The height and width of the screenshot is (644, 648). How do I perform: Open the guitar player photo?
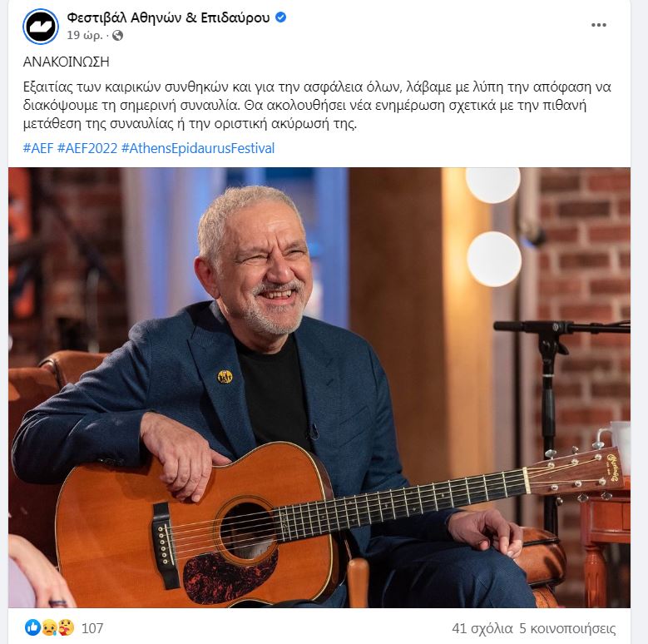[x=319, y=387]
